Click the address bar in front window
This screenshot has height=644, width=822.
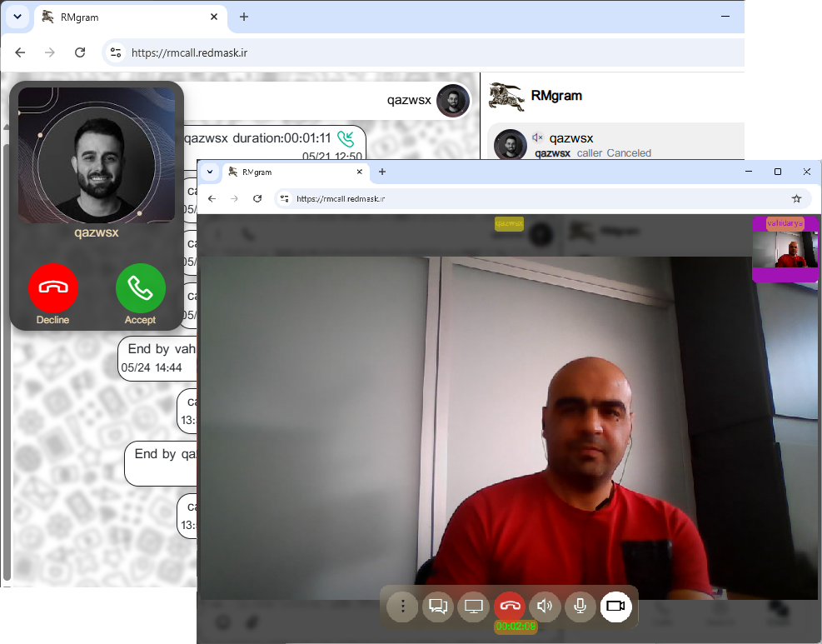[x=544, y=199]
